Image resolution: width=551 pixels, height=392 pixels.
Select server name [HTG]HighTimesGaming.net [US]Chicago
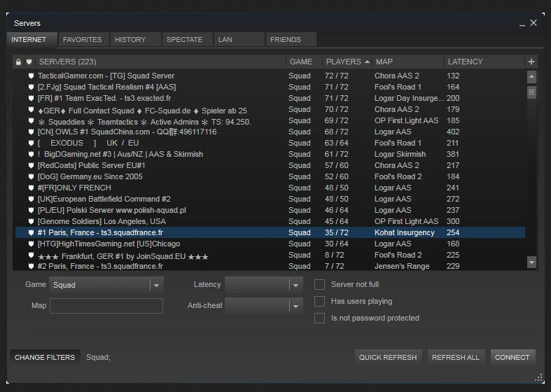(x=109, y=244)
